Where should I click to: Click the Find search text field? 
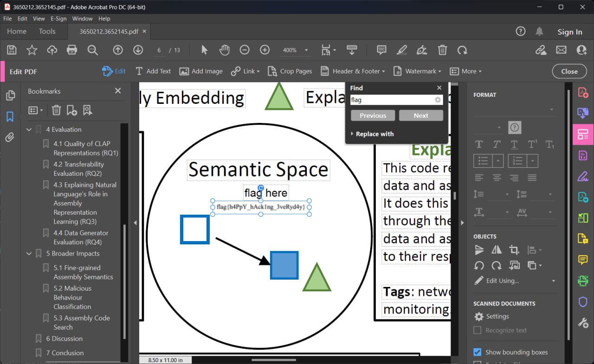click(x=391, y=100)
